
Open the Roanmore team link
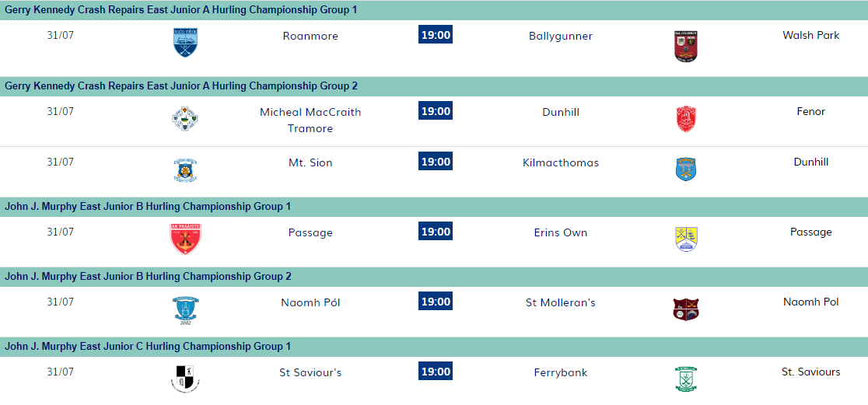tap(310, 36)
